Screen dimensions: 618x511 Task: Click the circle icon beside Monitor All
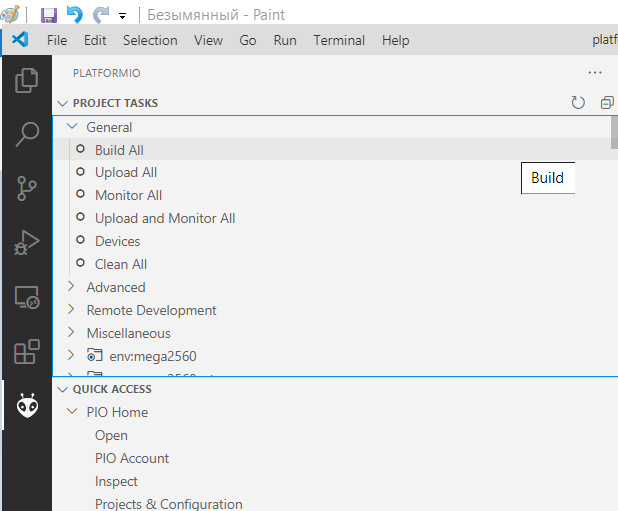coord(80,194)
